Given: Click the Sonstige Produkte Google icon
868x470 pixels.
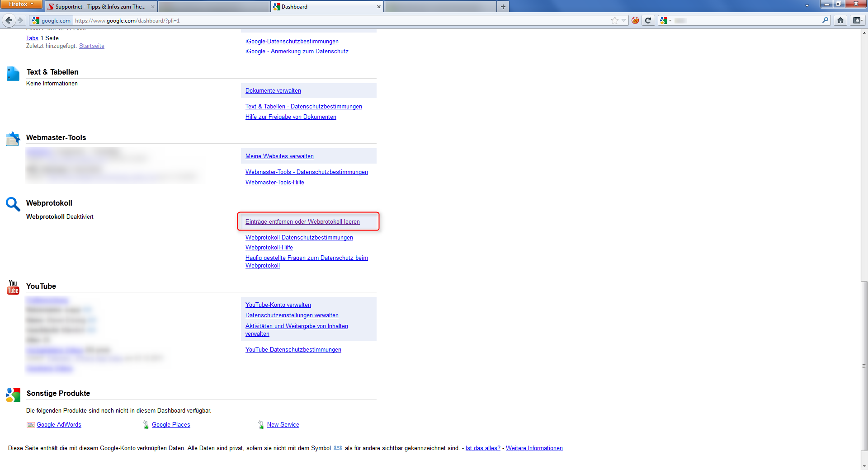Looking at the screenshot, I should pyautogui.click(x=13, y=395).
